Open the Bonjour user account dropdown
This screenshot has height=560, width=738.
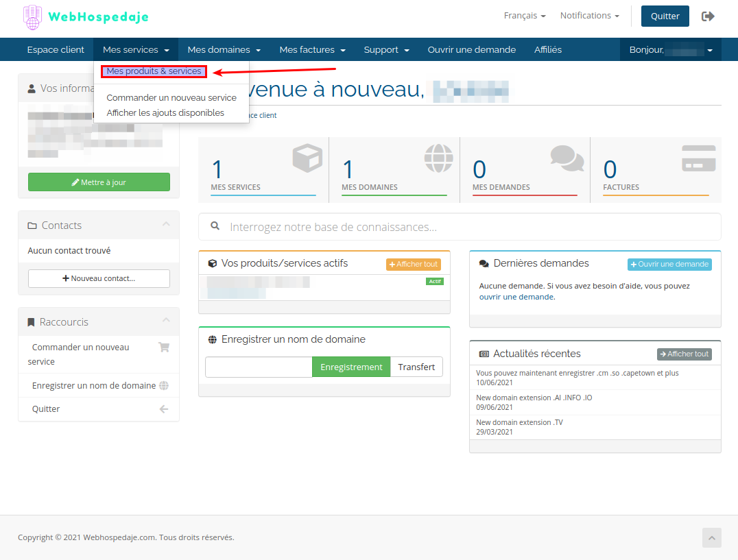[x=671, y=49]
